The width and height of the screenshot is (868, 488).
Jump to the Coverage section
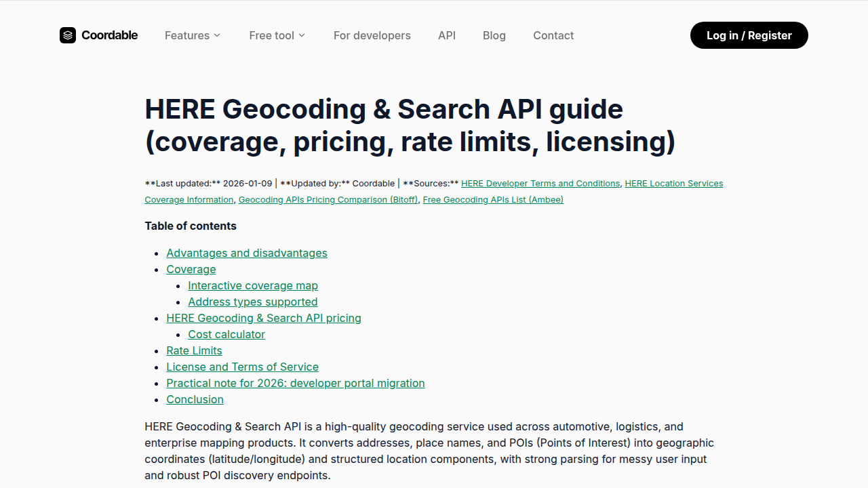point(191,269)
